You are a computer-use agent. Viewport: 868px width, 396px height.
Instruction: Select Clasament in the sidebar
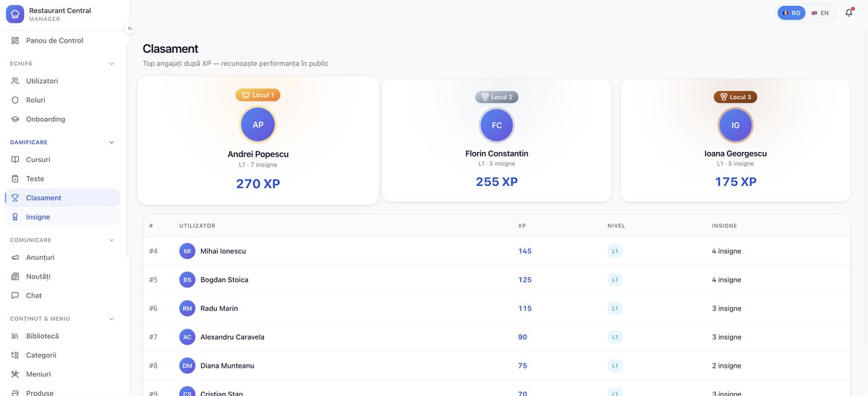point(62,198)
